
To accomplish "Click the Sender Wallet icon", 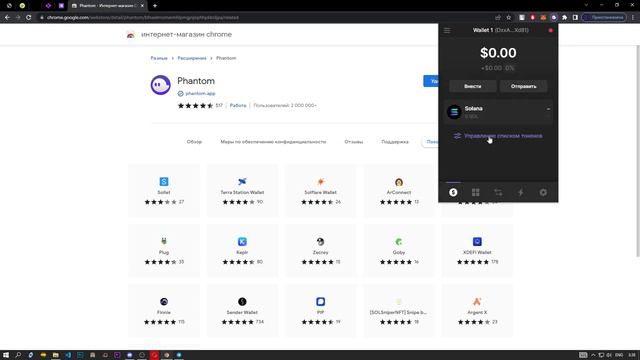I will click(x=242, y=301).
